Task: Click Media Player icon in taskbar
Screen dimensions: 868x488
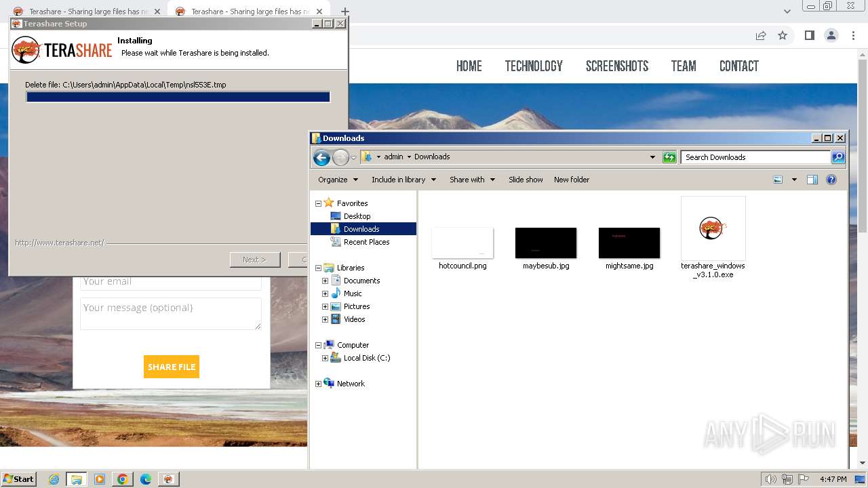Action: [x=100, y=479]
